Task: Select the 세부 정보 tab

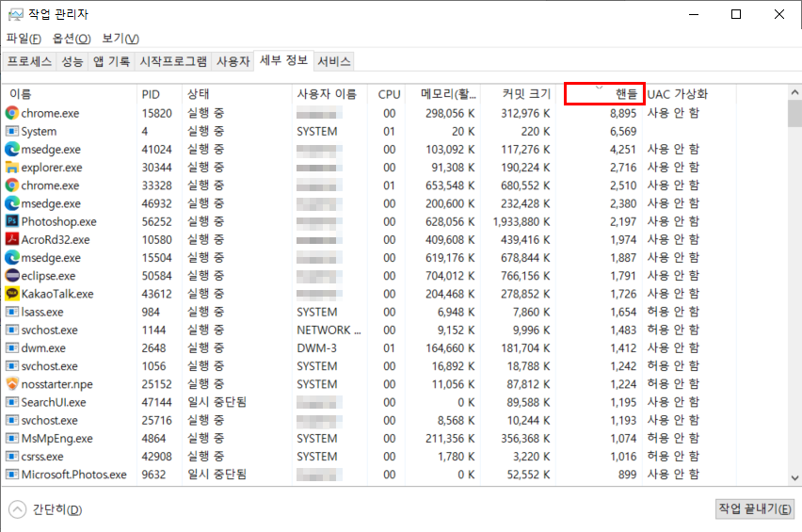Action: (x=284, y=60)
